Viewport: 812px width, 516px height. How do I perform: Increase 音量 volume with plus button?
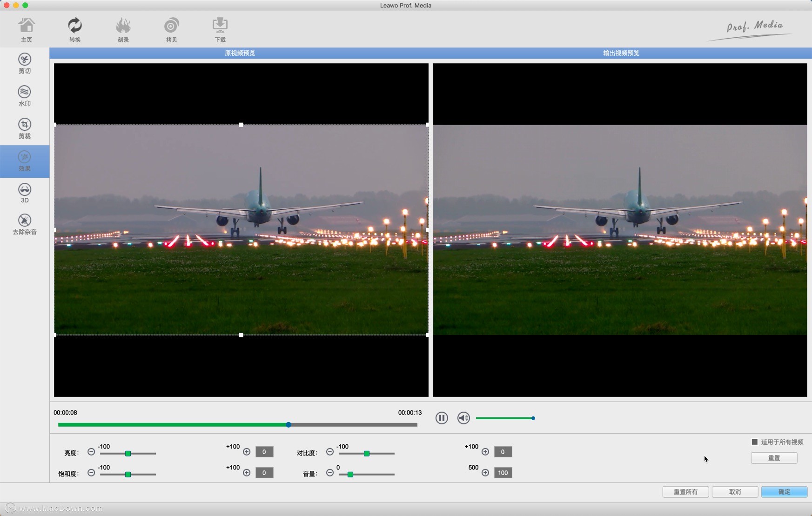(x=485, y=473)
